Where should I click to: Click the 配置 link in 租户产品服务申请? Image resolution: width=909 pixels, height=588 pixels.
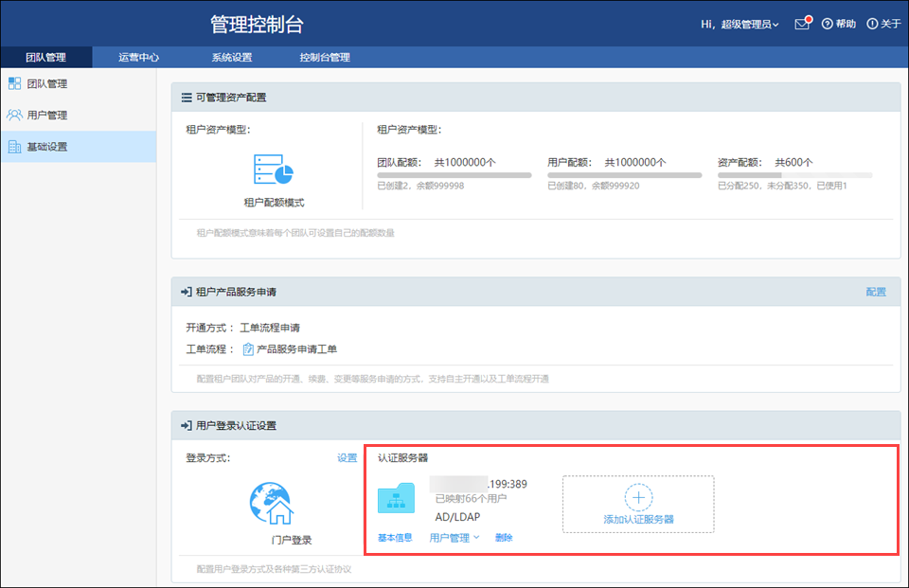[876, 292]
